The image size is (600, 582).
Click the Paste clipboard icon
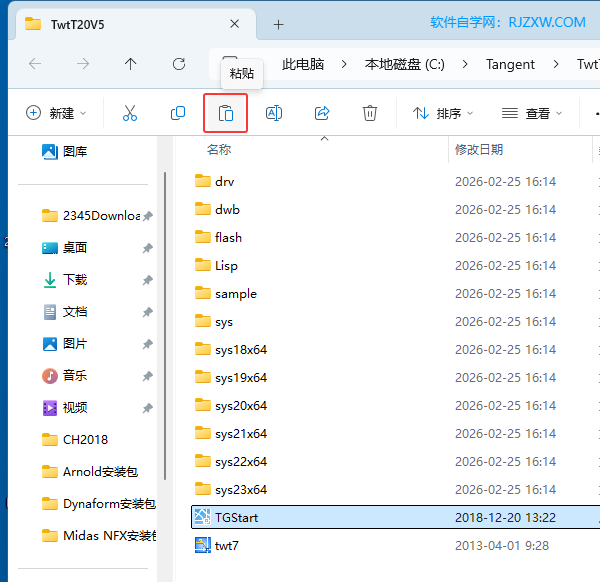pos(226,113)
